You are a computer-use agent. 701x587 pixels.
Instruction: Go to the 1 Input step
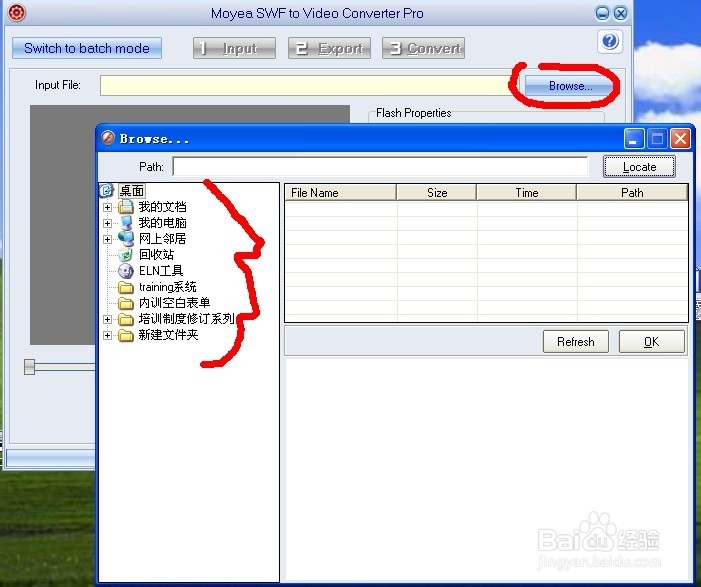pos(234,48)
